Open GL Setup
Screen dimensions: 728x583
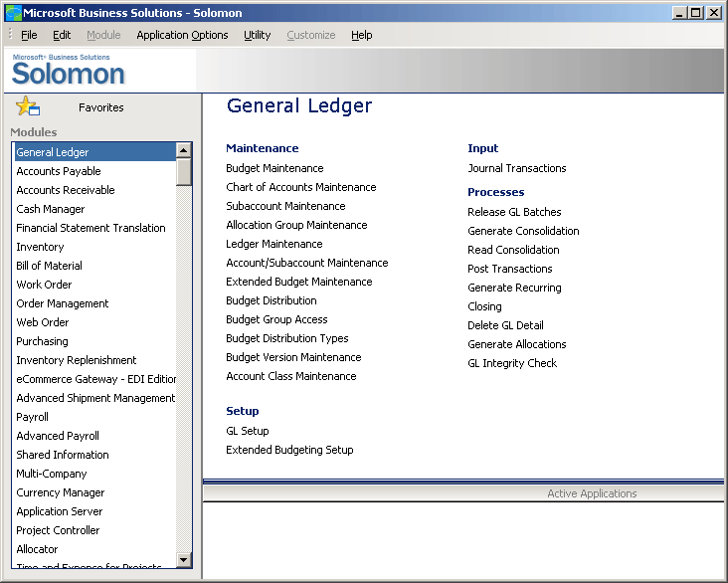pos(247,431)
